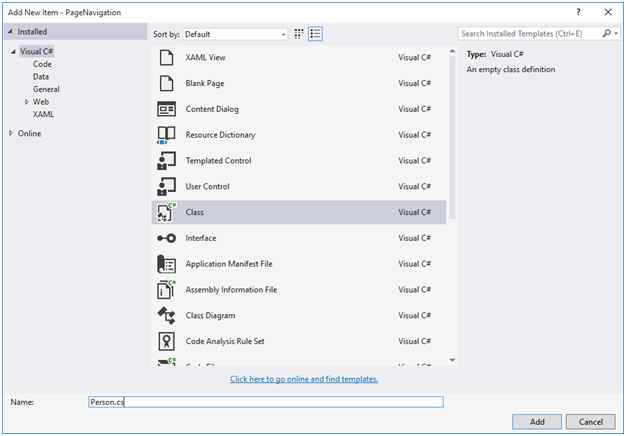Expand the Web tree node arrow
Viewport: 626px width, 436px height.
pos(27,102)
